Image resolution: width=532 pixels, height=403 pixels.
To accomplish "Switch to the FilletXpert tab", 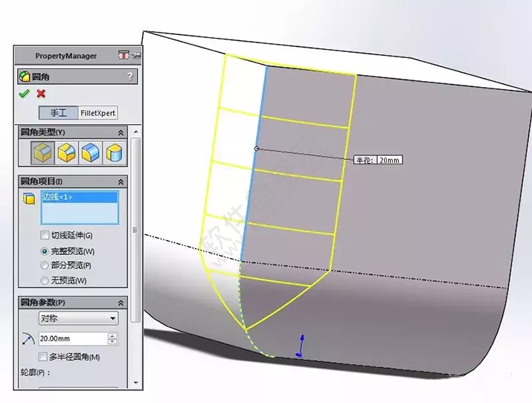I will pyautogui.click(x=97, y=113).
